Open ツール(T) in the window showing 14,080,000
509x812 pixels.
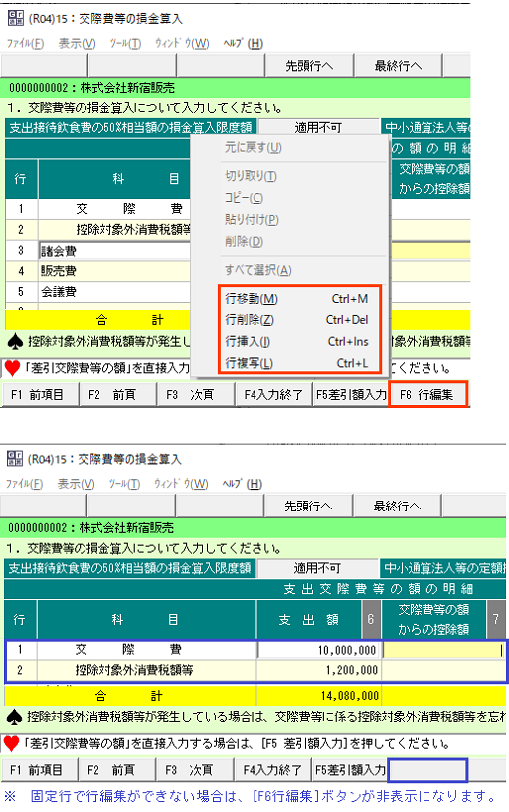pos(124,484)
